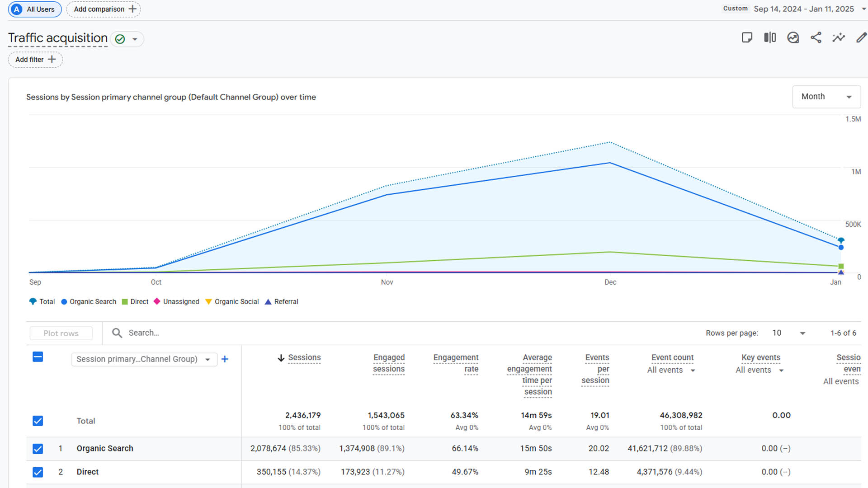The height and width of the screenshot is (488, 868).
Task: Uncheck the Direct row checkbox
Action: pos(38,472)
